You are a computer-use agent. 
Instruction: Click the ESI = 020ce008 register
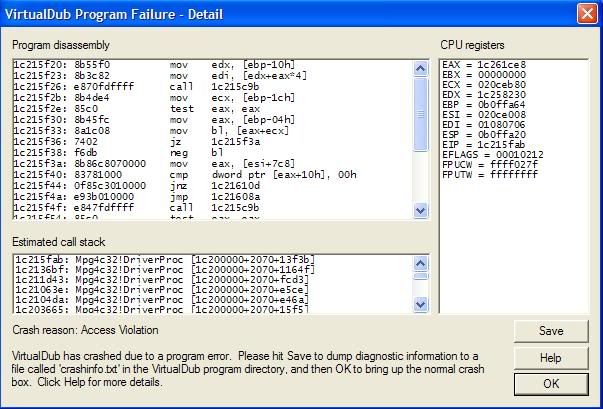click(484, 115)
